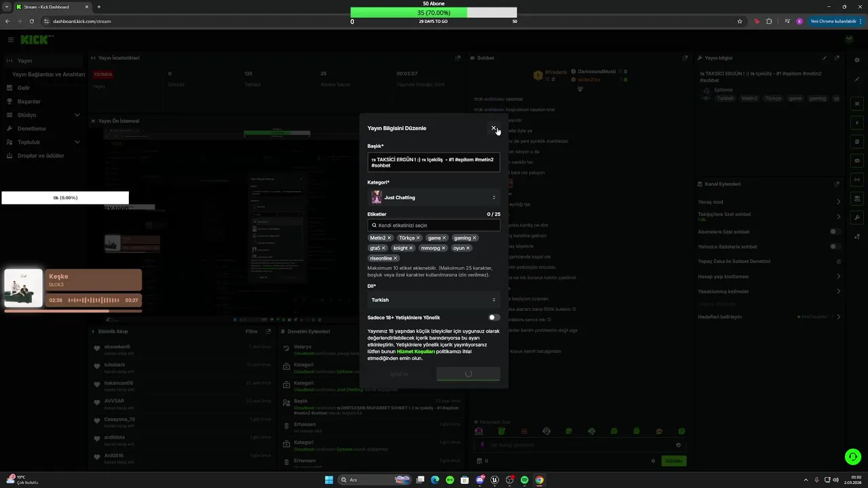The height and width of the screenshot is (488, 868).
Task: Click the Gönder chat send button
Action: click(673, 461)
